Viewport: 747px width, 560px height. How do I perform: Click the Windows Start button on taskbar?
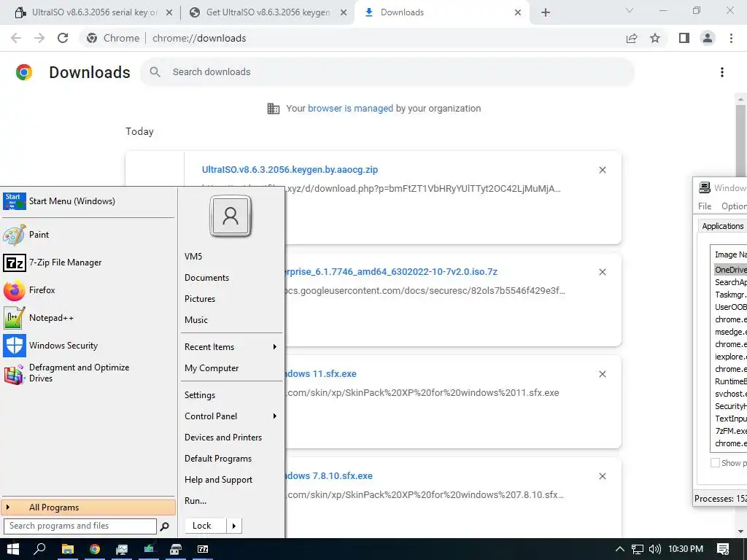[x=13, y=549]
